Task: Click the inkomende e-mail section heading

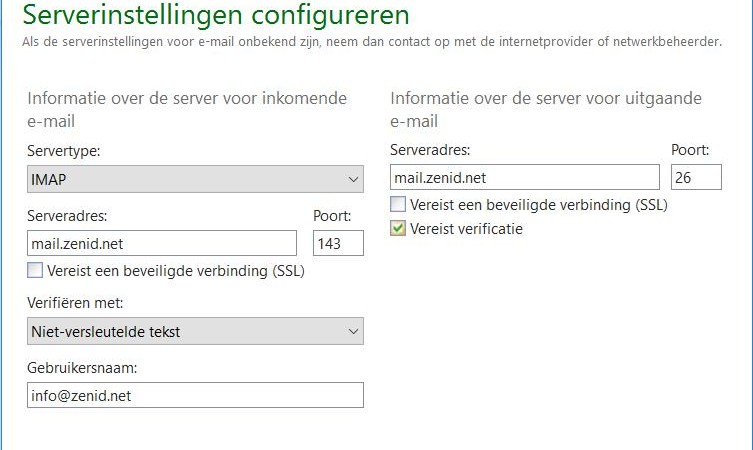Action: [187, 109]
